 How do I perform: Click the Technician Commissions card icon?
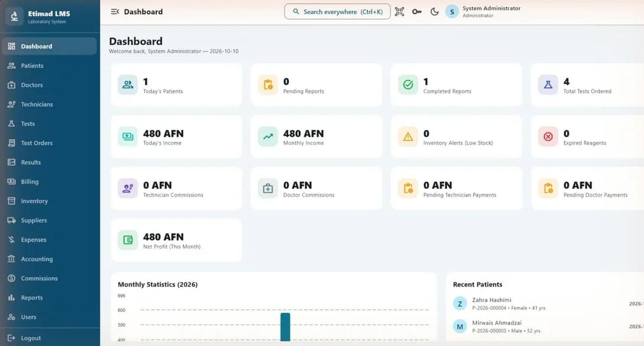[128, 188]
